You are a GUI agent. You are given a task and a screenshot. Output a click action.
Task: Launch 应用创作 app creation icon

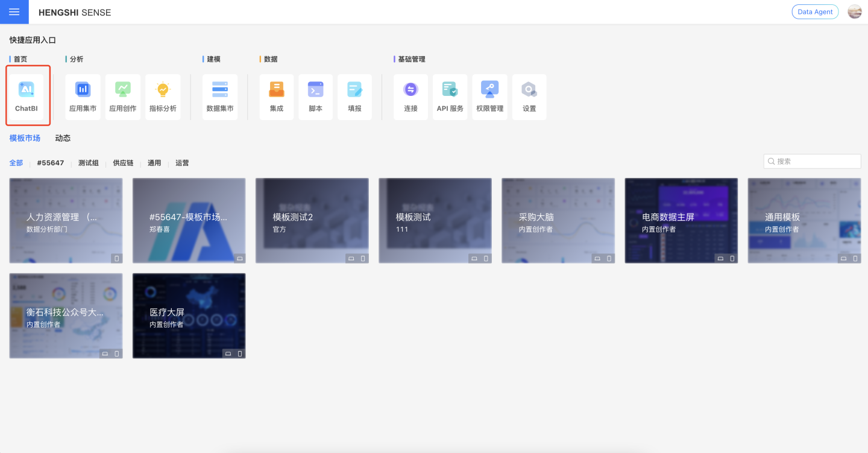tap(123, 97)
